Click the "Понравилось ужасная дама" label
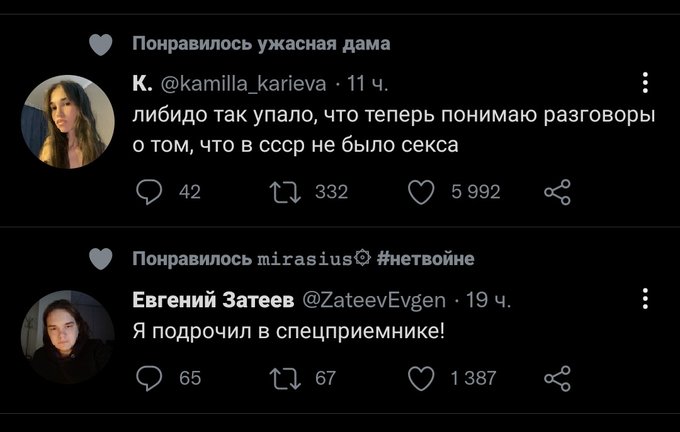Viewport: 680px width, 432px height. [x=260, y=44]
